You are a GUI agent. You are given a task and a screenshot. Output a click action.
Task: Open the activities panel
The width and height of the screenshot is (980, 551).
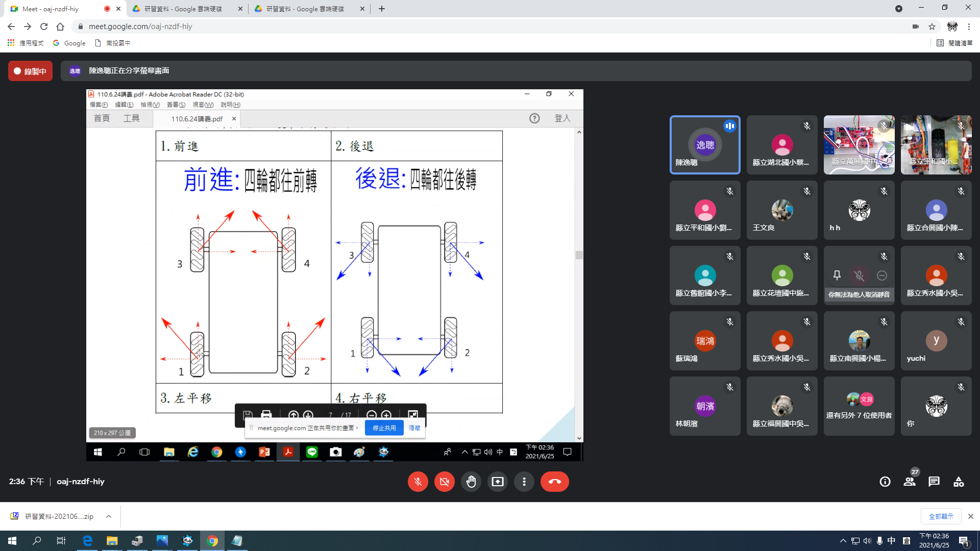[959, 482]
